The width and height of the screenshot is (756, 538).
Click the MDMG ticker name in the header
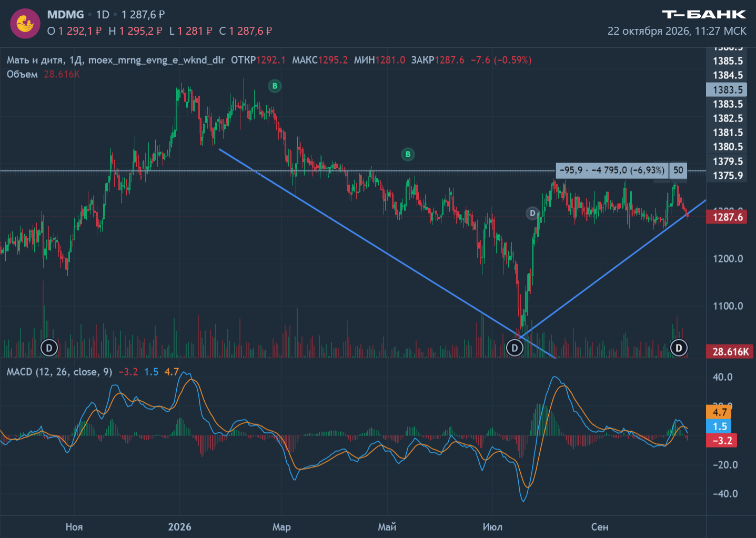pyautogui.click(x=65, y=15)
